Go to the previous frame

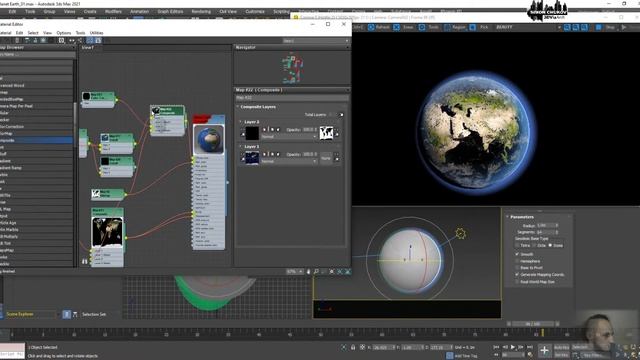pos(505,347)
